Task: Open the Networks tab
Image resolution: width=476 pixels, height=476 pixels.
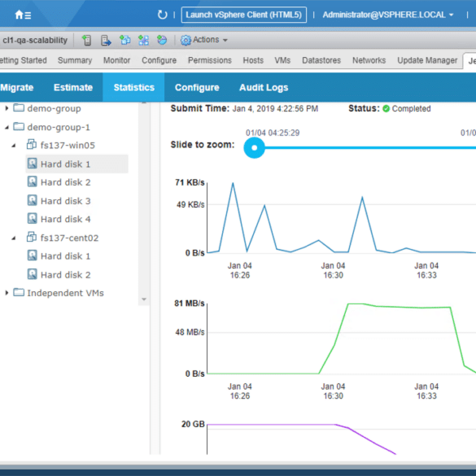Action: pyautogui.click(x=369, y=60)
